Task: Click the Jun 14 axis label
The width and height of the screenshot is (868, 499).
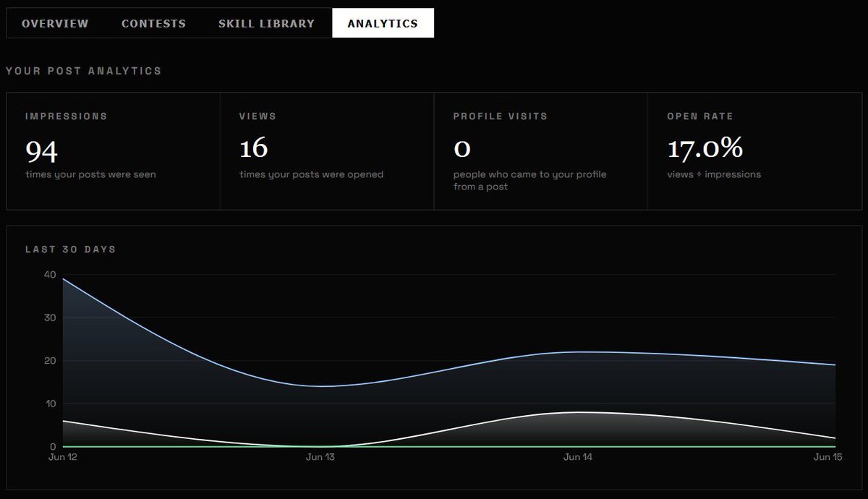Action: click(x=577, y=457)
